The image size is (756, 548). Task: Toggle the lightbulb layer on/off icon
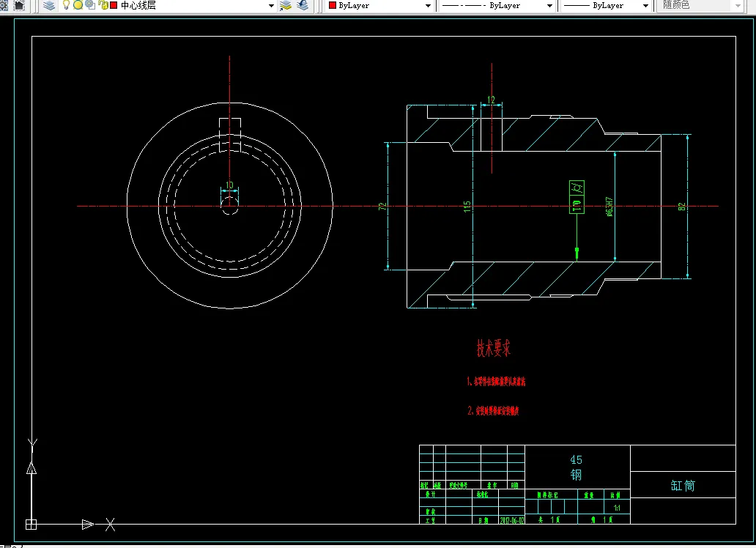point(67,5)
